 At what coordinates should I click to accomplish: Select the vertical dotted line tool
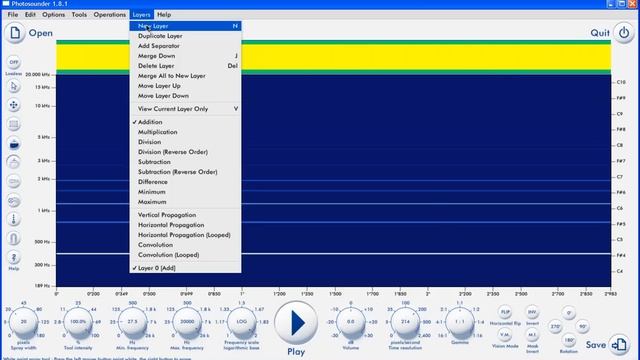coord(14,219)
